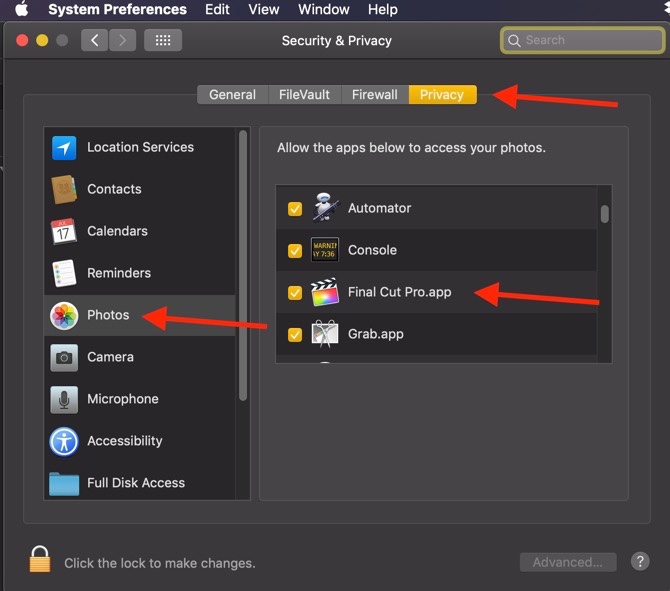Open the Help menu

point(382,9)
